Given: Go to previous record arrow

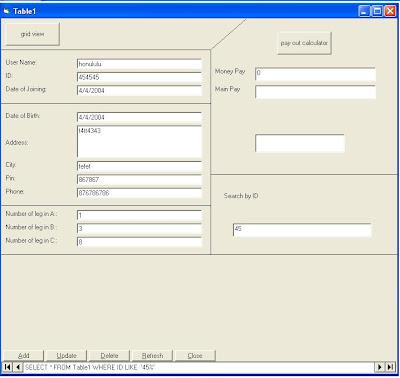Looking at the screenshot, I should [x=18, y=367].
